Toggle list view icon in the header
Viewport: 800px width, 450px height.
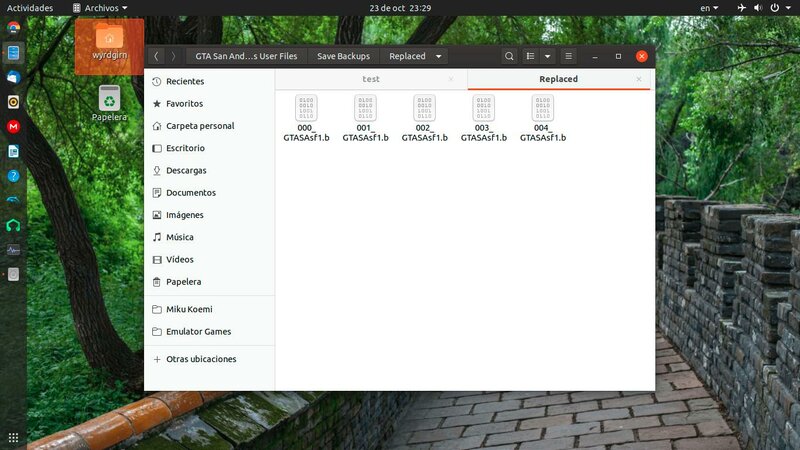[530, 56]
